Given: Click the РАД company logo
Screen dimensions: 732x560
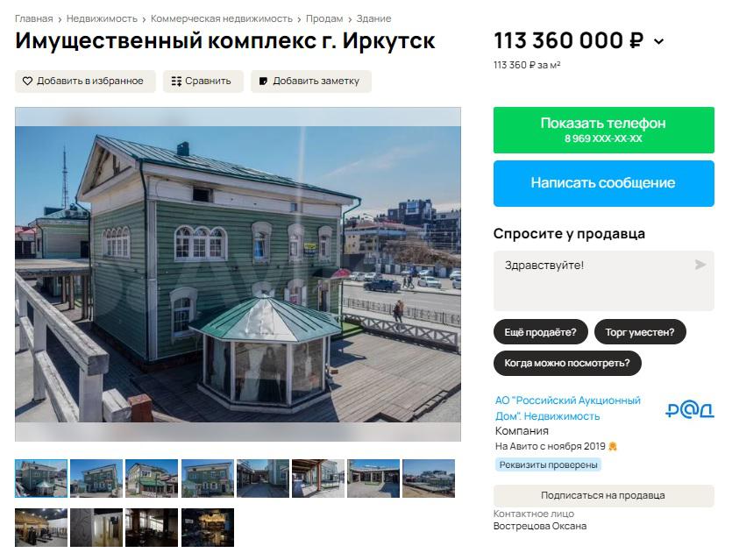Looking at the screenshot, I should click(x=690, y=410).
